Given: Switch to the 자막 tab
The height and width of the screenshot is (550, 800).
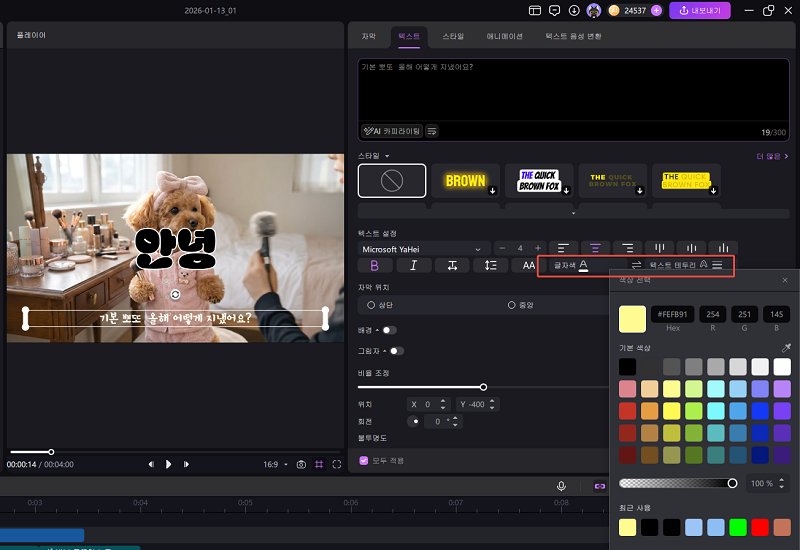Looking at the screenshot, I should (x=368, y=36).
